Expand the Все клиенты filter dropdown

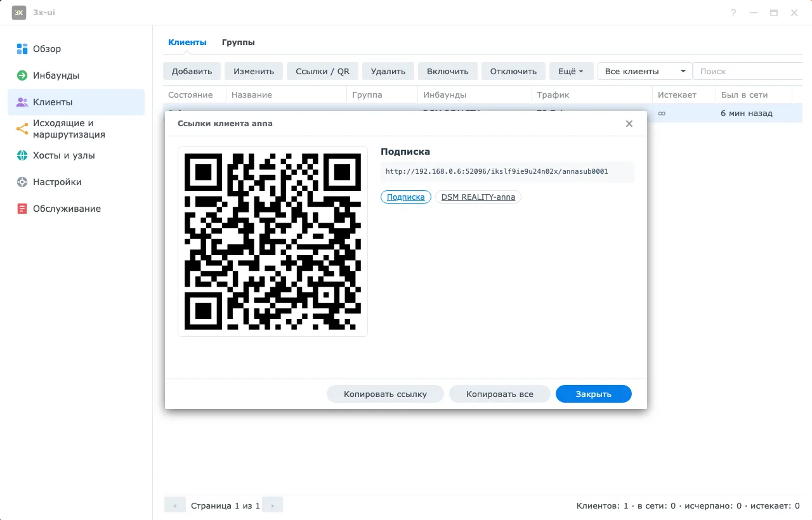click(x=645, y=71)
